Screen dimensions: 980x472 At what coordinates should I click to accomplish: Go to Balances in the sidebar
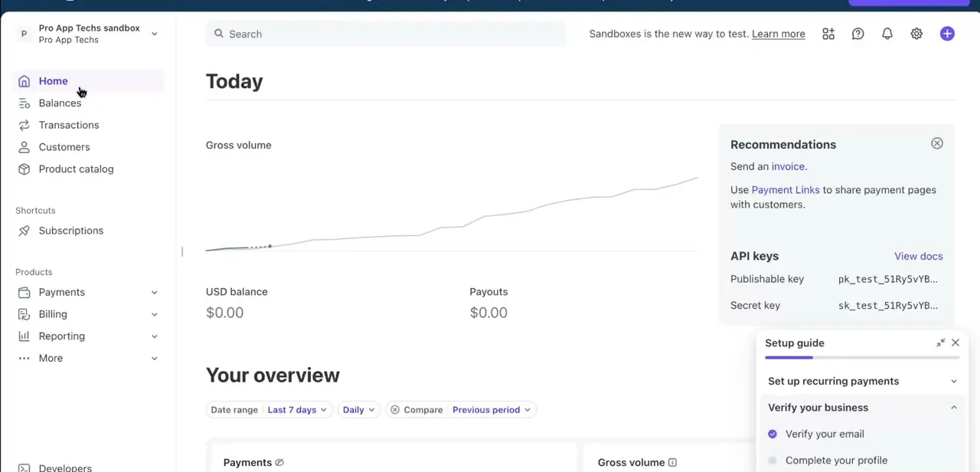click(60, 103)
